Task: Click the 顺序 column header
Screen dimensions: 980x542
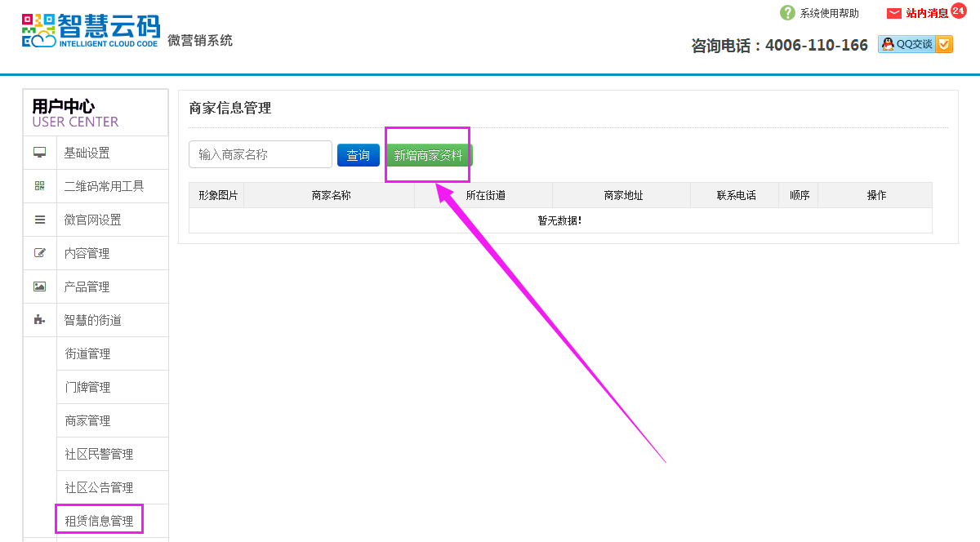Action: 800,195
